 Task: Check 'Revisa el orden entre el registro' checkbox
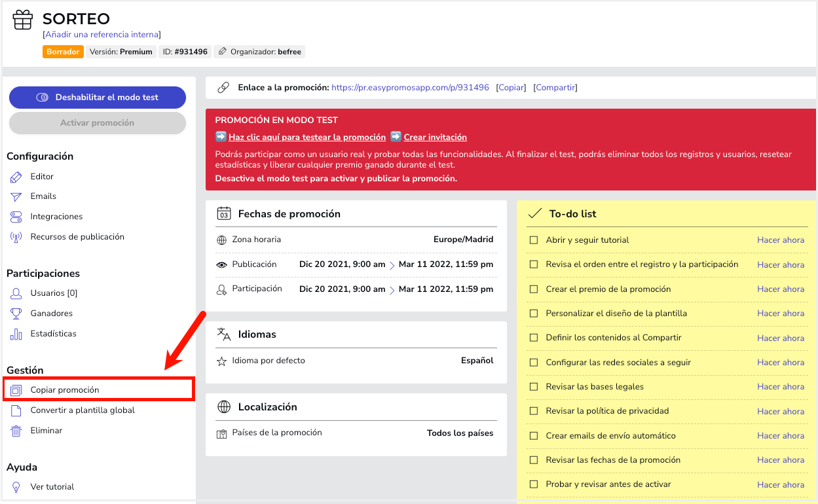pyautogui.click(x=534, y=265)
